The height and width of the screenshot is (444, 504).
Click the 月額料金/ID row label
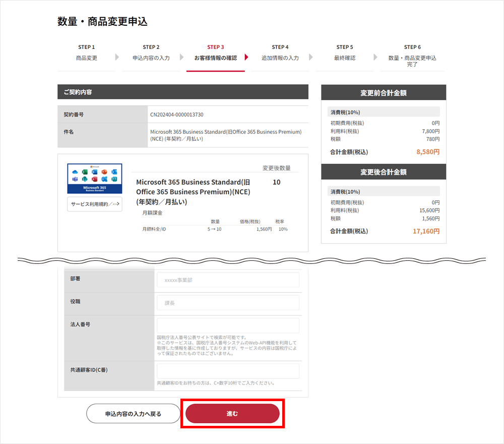154,229
